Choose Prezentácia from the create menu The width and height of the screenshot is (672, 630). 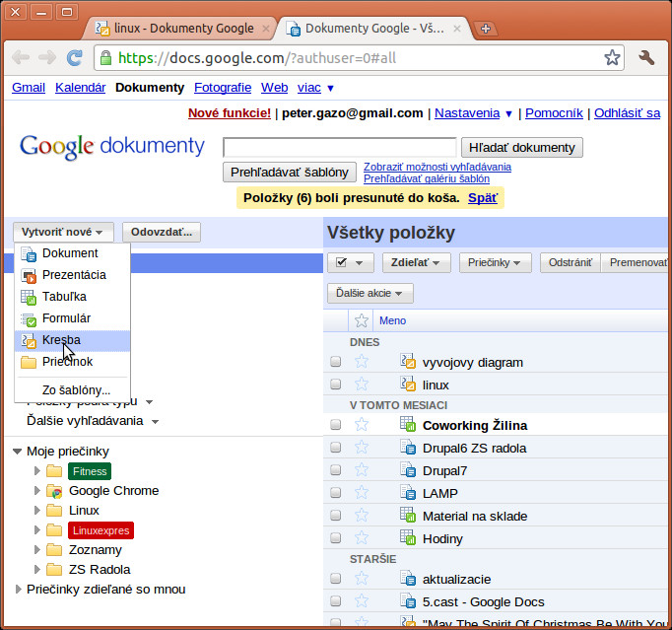(x=73, y=275)
